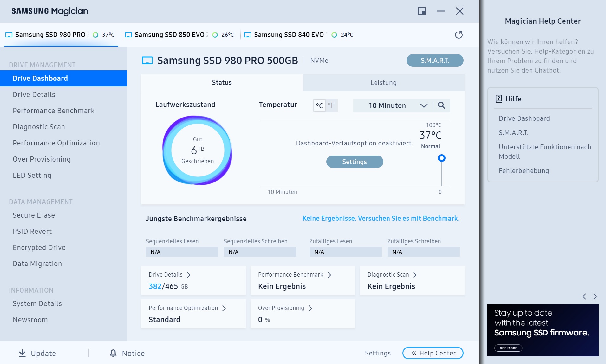Open Drive Details card chevron
Viewport: 606px width, 364px height.
point(189,275)
